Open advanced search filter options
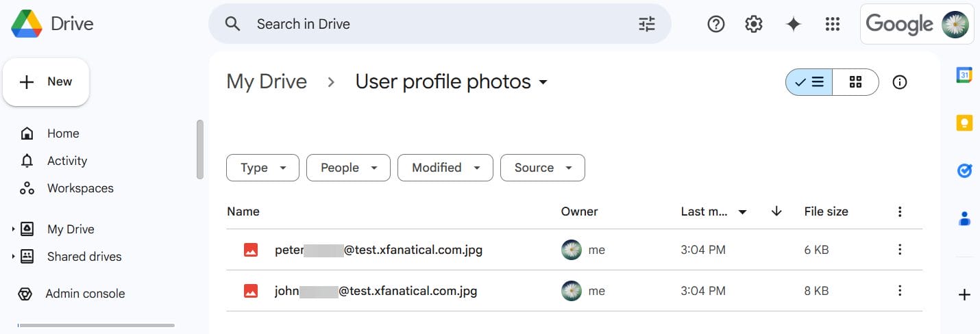The width and height of the screenshot is (980, 334). 647,24
